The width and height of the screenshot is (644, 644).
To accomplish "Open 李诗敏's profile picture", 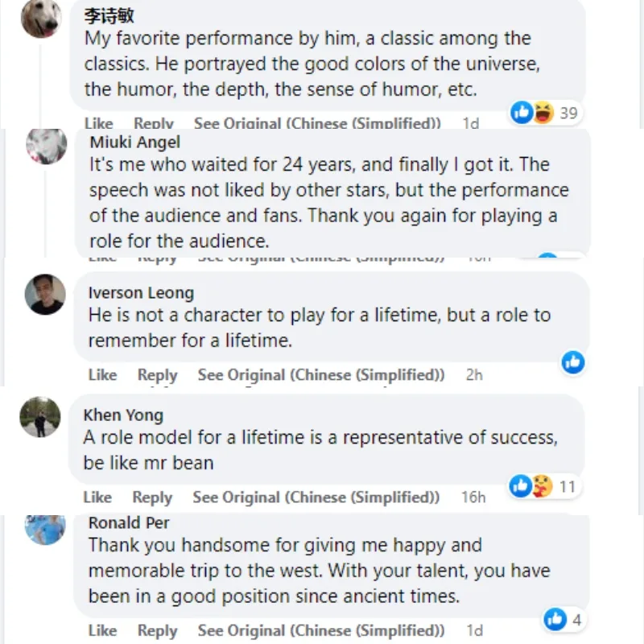I will (41, 18).
